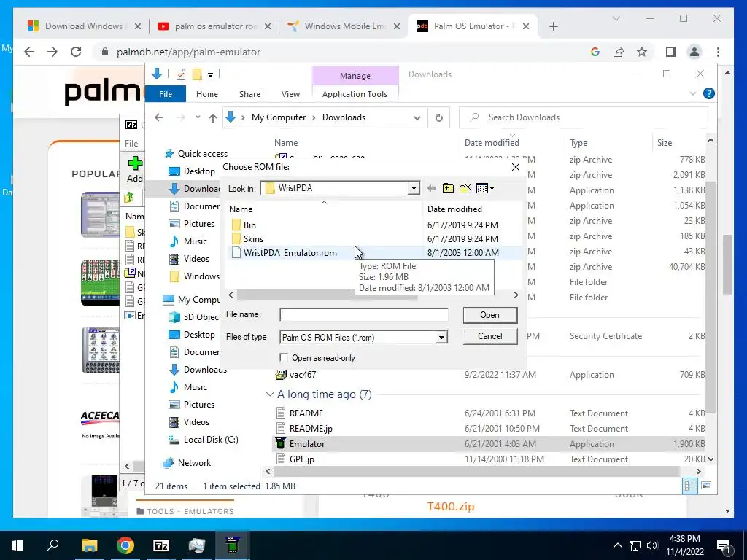Go up one folder in Explorer
747x560 pixels.
(x=213, y=117)
